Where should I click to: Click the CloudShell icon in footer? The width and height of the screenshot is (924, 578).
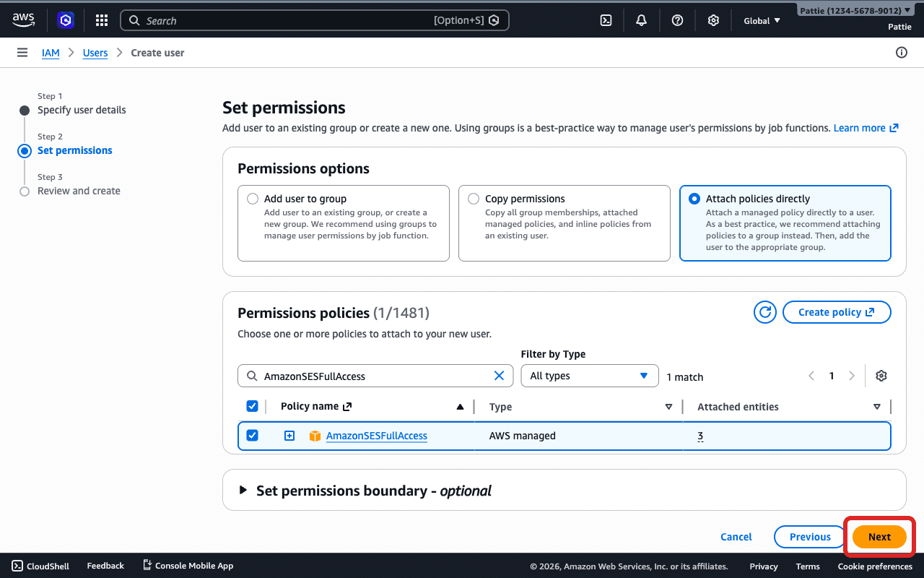click(x=17, y=566)
